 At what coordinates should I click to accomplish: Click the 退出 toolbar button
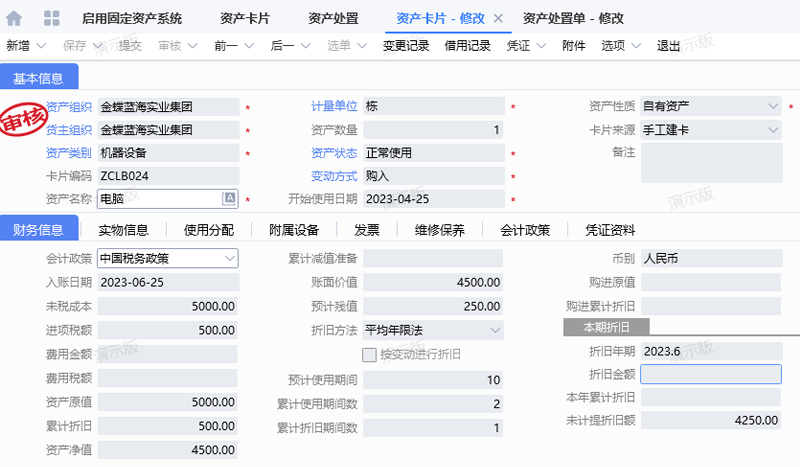click(668, 46)
